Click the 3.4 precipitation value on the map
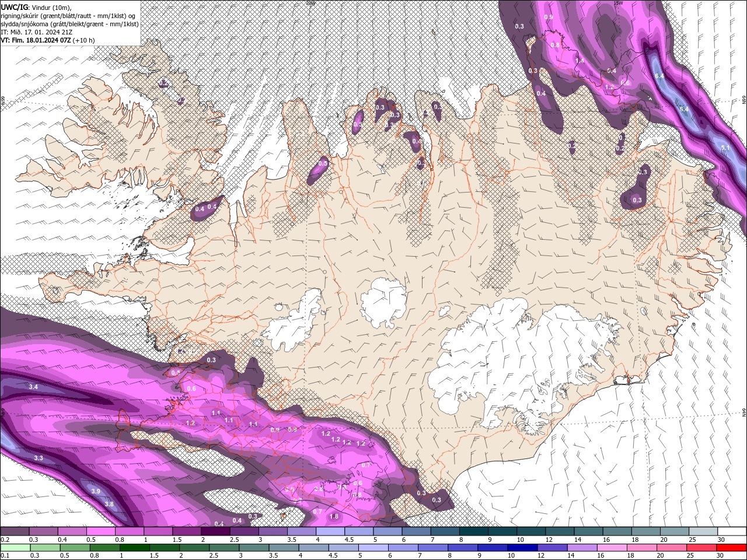Screen dimensions: 747x560 click(x=33, y=387)
